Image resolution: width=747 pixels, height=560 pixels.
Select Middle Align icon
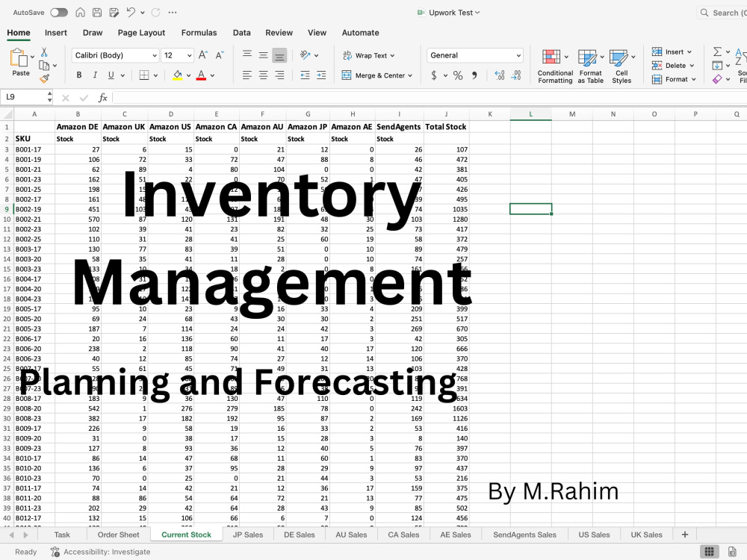[x=263, y=55]
